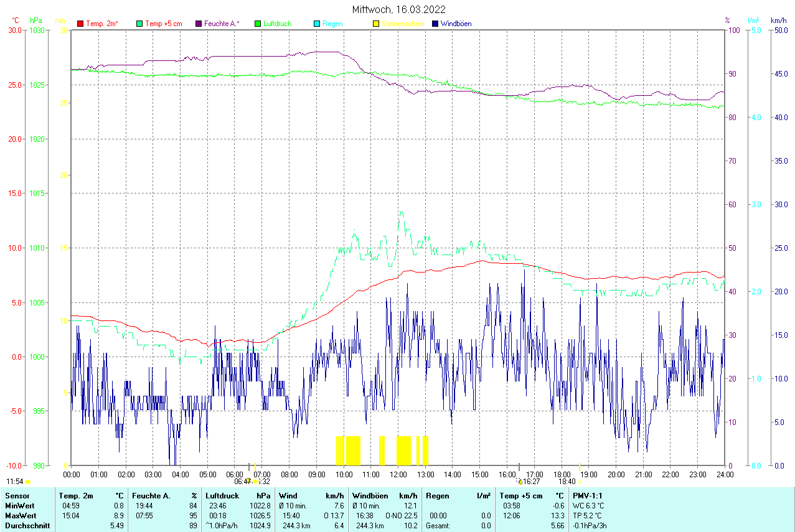This screenshot has width=795, height=532.
Task: Click the sun icon beside 11:54
Action: point(28,482)
